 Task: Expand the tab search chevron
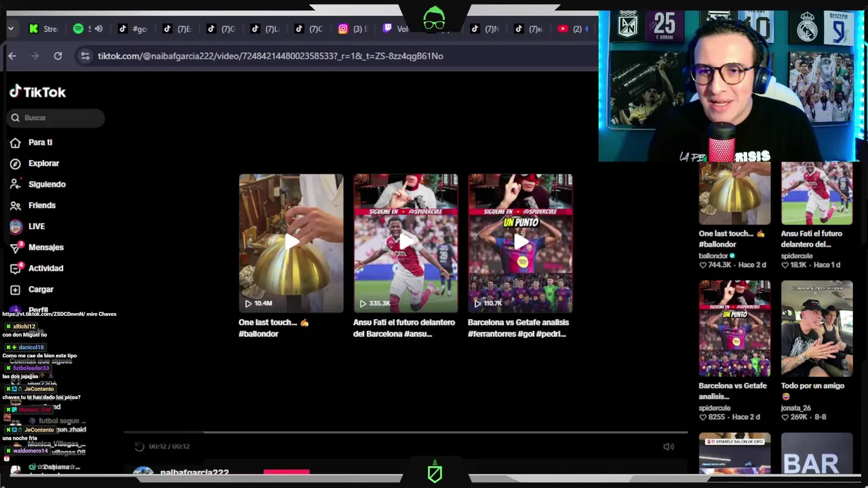11,28
